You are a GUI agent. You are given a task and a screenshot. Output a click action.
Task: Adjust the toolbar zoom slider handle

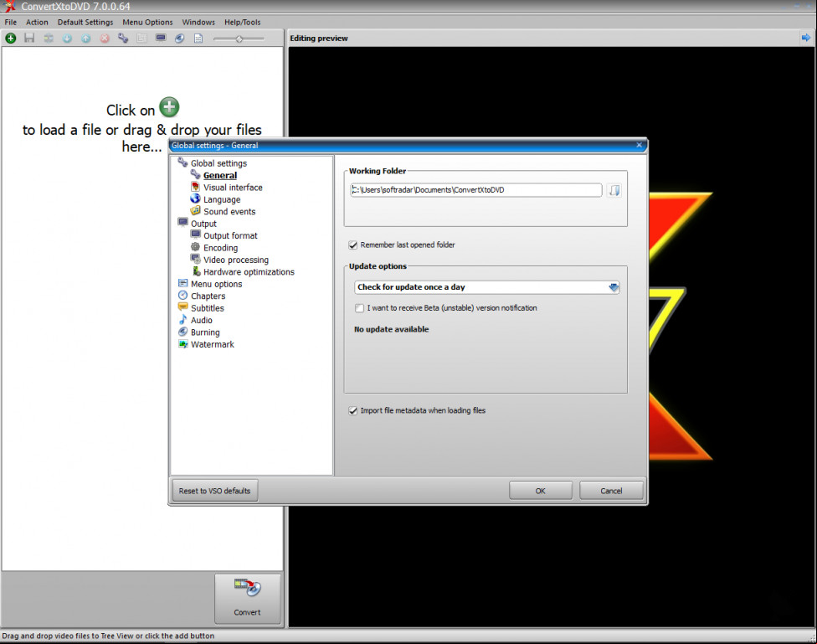(x=239, y=39)
